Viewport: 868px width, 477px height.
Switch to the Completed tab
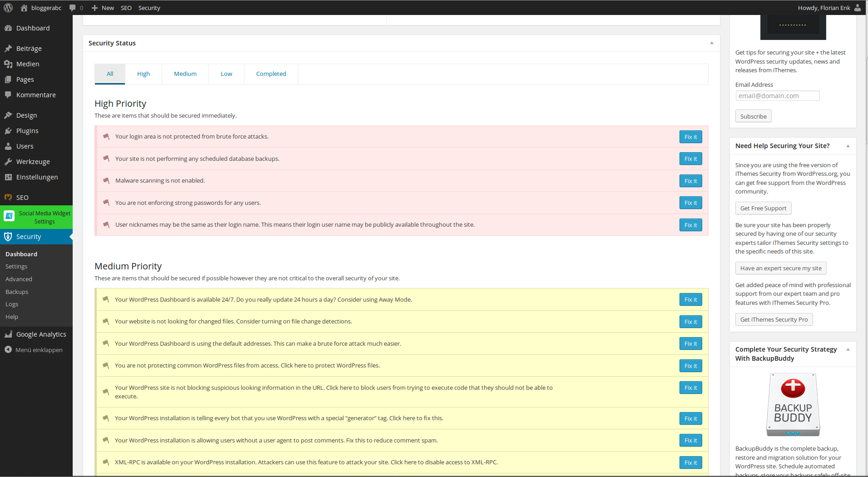(x=271, y=74)
